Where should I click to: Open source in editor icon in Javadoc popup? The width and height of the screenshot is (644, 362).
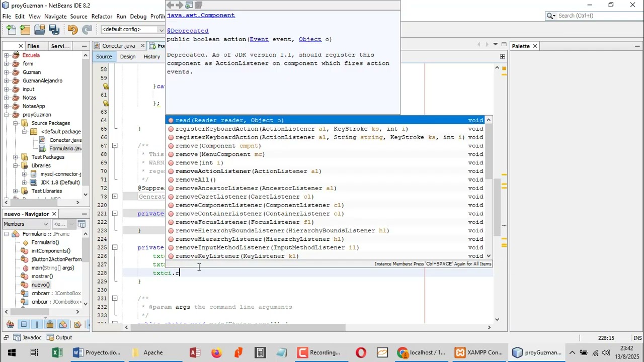click(199, 5)
